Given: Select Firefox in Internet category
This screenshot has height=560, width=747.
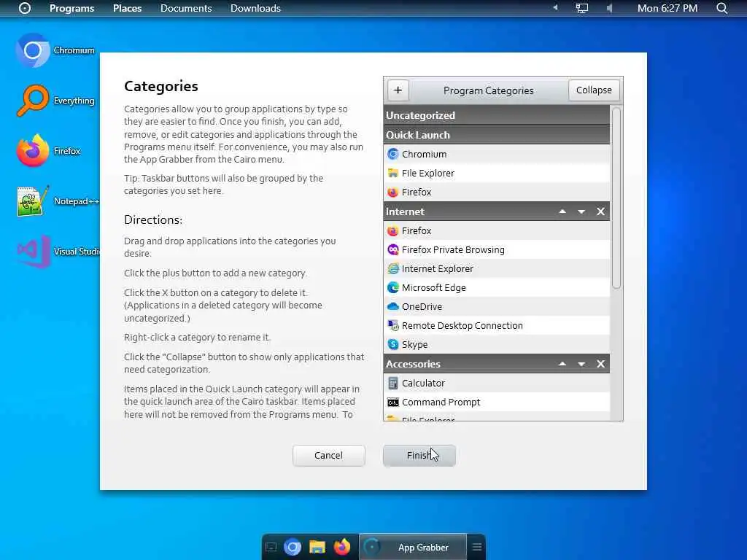Looking at the screenshot, I should click(496, 230).
